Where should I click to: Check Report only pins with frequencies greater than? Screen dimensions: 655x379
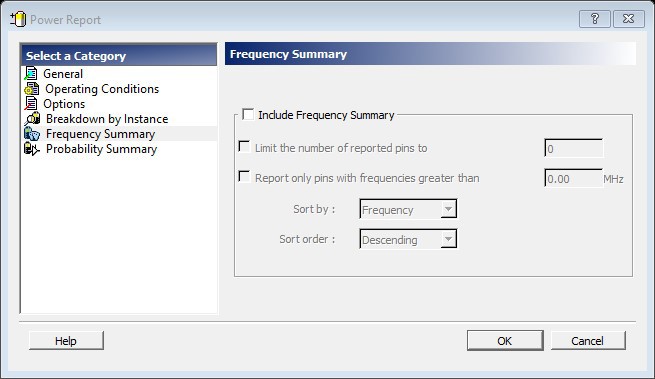(x=244, y=177)
